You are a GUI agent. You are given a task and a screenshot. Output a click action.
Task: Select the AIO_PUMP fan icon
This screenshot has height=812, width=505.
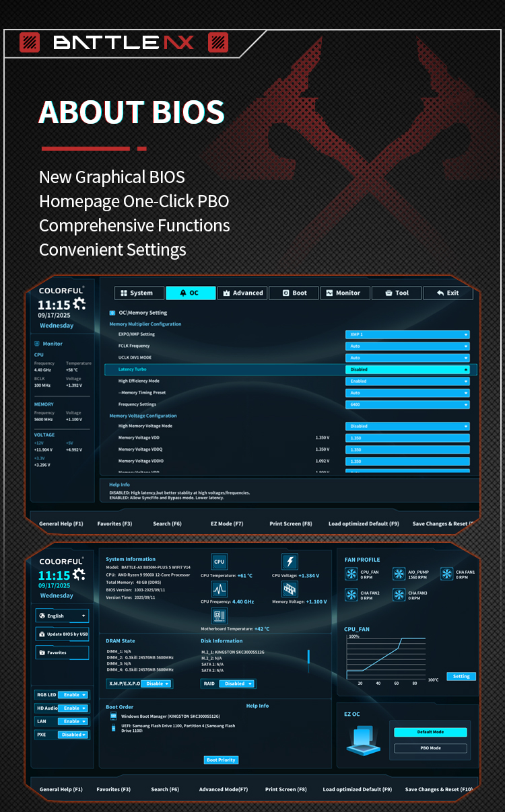point(399,574)
